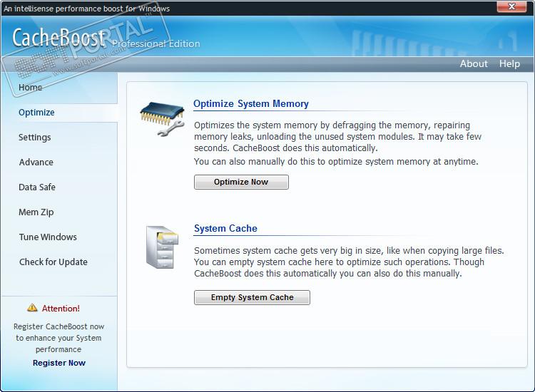Viewport: 535px width, 392px height.
Task: Click 'You can also manually do this' sentence
Action: point(336,162)
